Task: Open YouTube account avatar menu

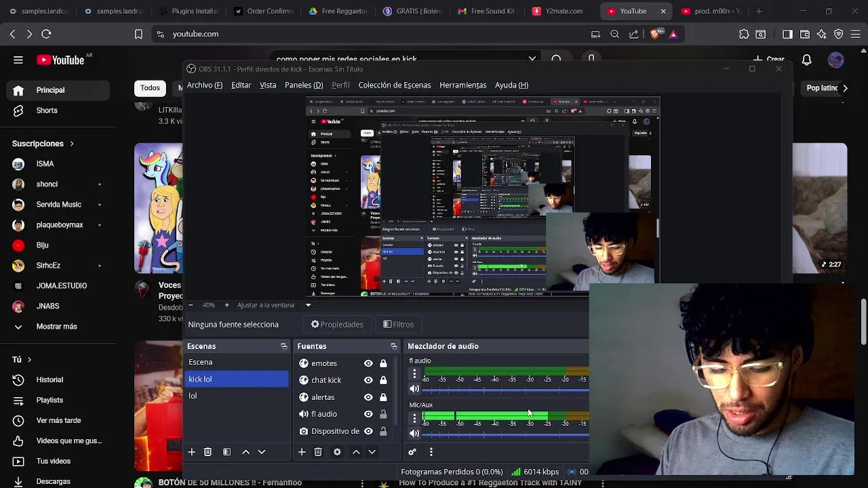Action: pyautogui.click(x=835, y=60)
